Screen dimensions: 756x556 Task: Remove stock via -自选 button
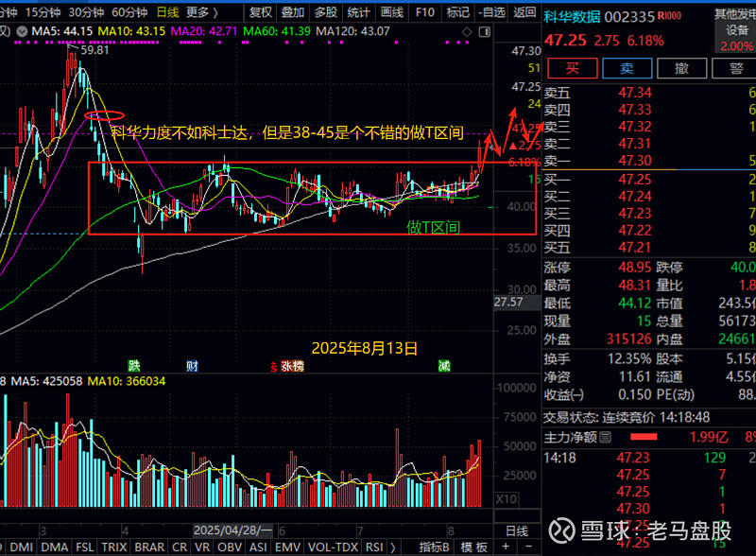491,12
